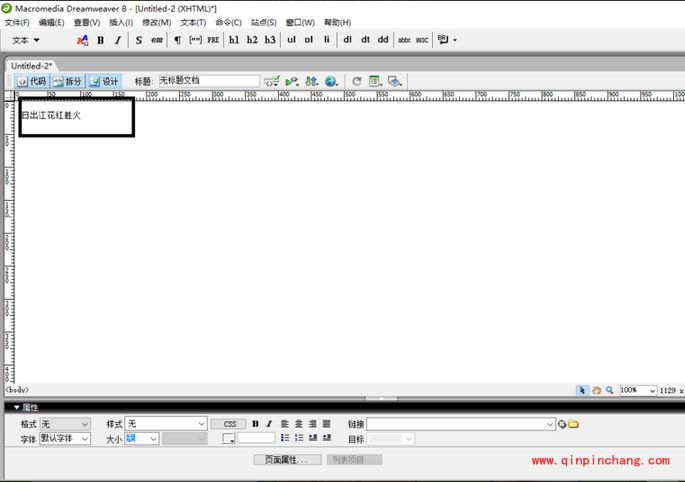The image size is (685, 482).
Task: Click the Bold icon in the text toolbar
Action: [x=100, y=40]
